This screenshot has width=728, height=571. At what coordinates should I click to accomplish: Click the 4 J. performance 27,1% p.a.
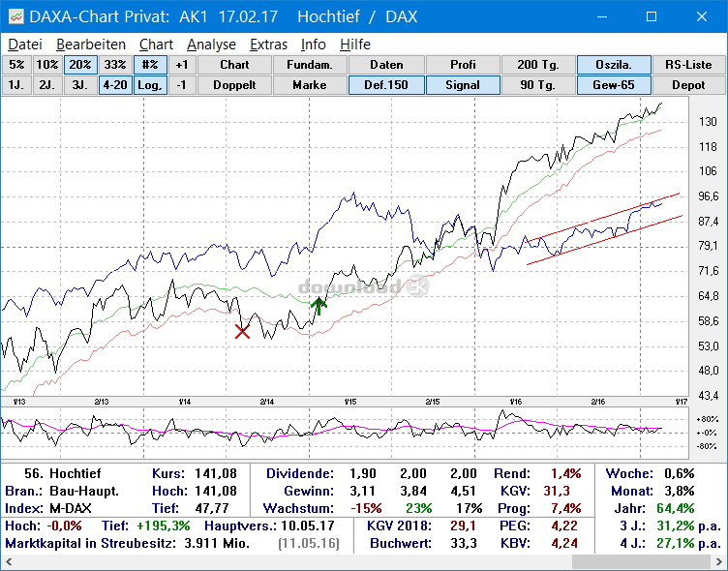tap(688, 543)
